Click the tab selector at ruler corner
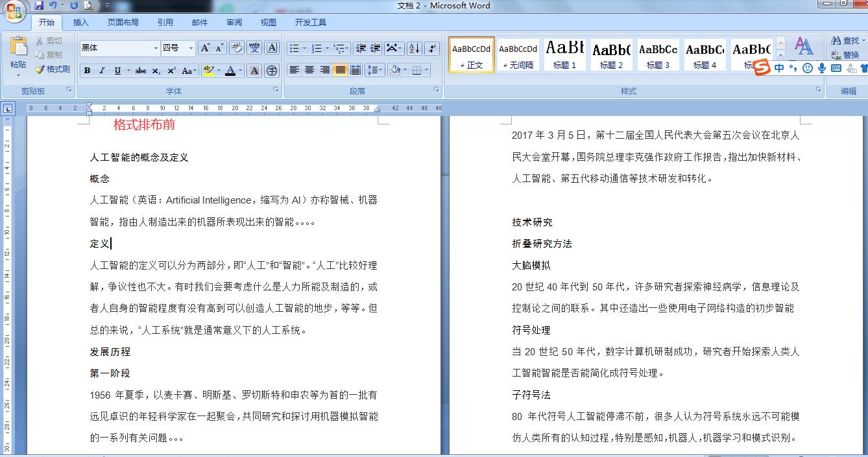The width and height of the screenshot is (868, 457). click(x=7, y=108)
